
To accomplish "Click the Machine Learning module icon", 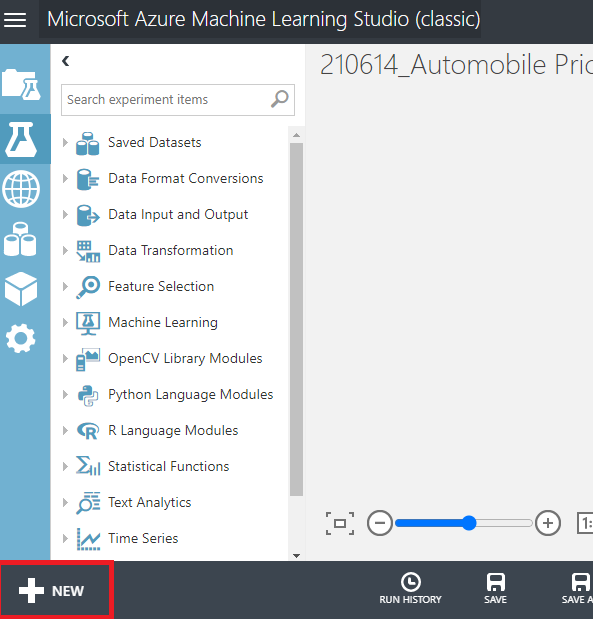I will 88,323.
